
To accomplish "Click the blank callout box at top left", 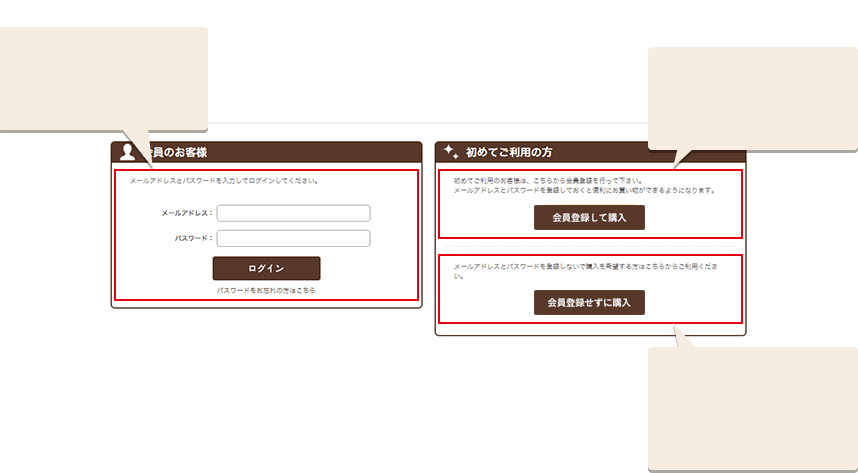I will 103,78.
